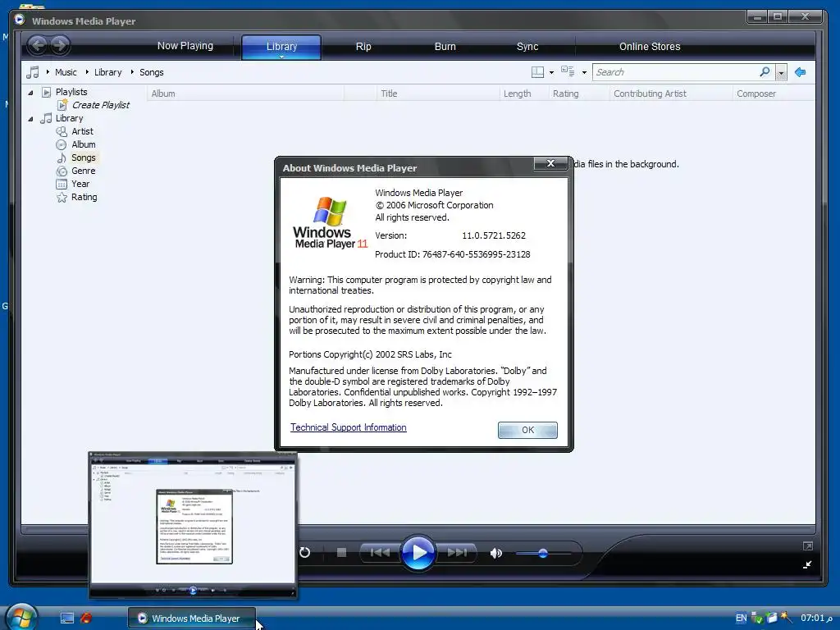Open the Burn tab

pyautogui.click(x=445, y=47)
